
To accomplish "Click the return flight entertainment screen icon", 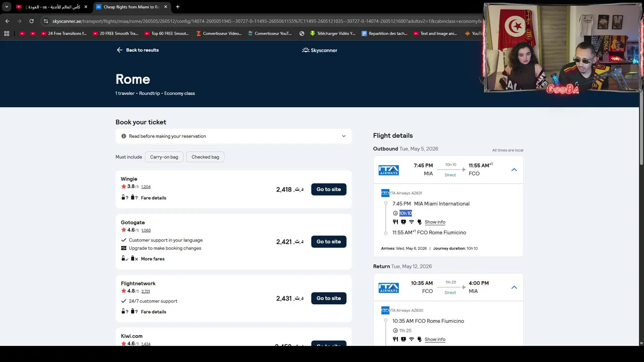I will 403,339.
